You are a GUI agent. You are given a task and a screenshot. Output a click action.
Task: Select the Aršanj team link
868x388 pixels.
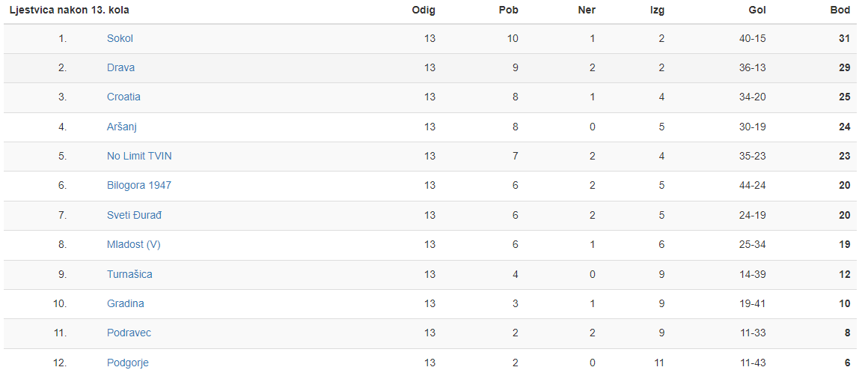tap(121, 127)
